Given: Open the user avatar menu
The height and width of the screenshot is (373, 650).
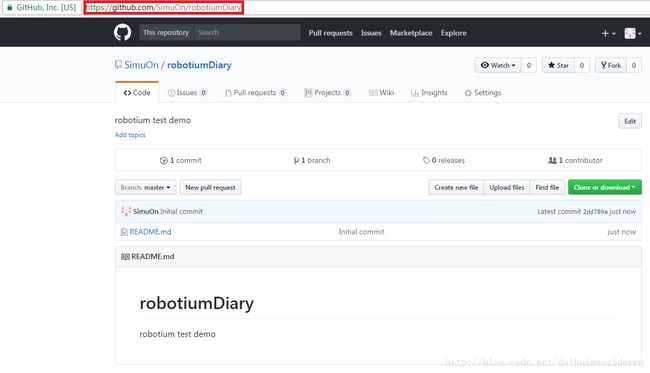Looking at the screenshot, I should (633, 33).
